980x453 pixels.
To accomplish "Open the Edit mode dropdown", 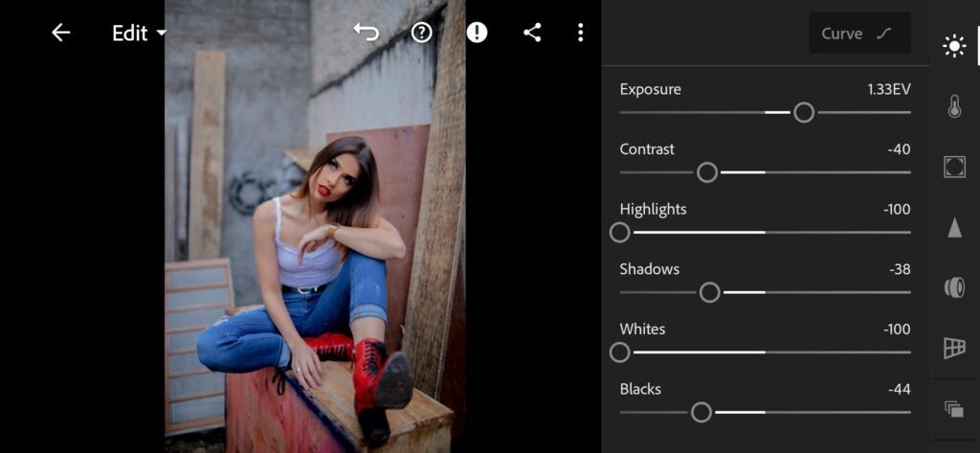I will (139, 34).
